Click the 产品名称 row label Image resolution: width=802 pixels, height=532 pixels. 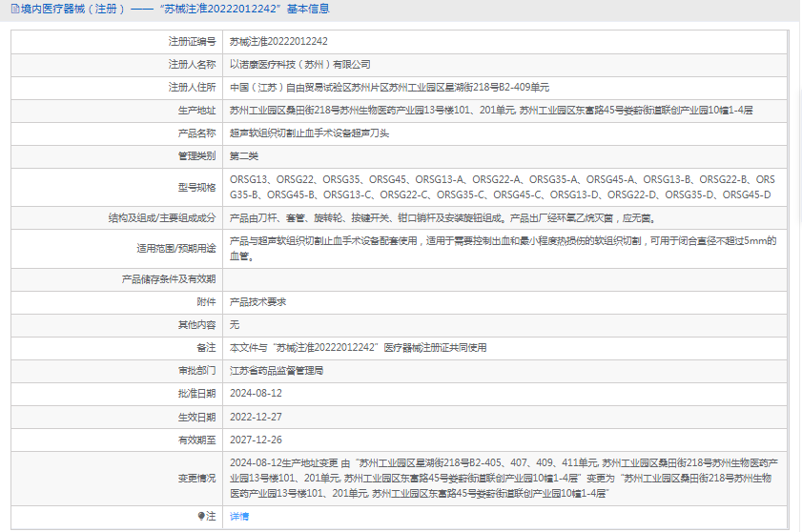coord(196,133)
